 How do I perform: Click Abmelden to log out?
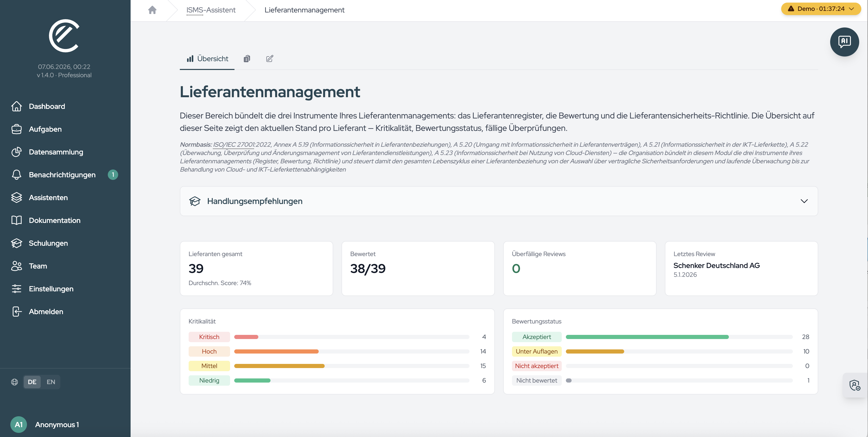[x=46, y=312]
